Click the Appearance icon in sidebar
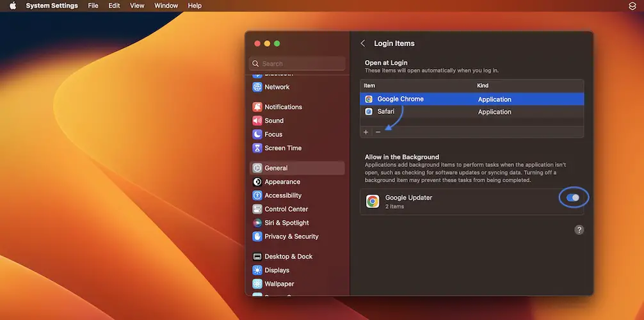The height and width of the screenshot is (320, 644). point(257,182)
